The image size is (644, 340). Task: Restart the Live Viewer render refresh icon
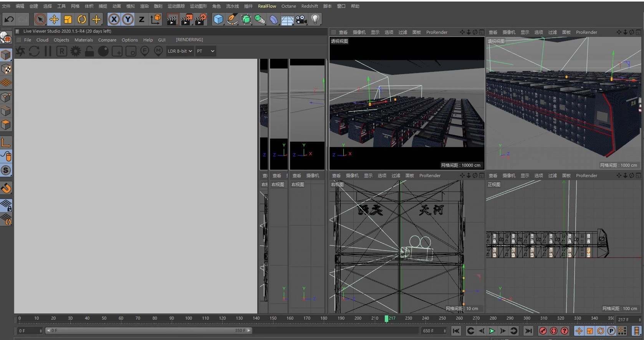pos(34,51)
